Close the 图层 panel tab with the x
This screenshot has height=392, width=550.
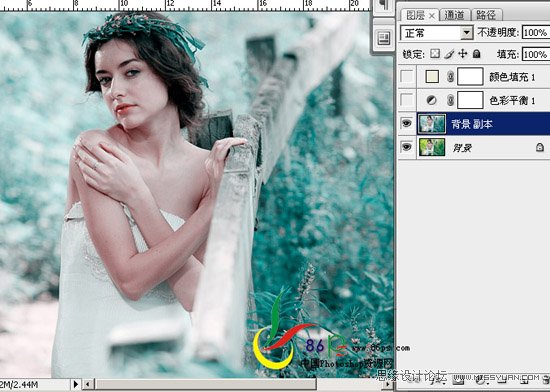(432, 16)
